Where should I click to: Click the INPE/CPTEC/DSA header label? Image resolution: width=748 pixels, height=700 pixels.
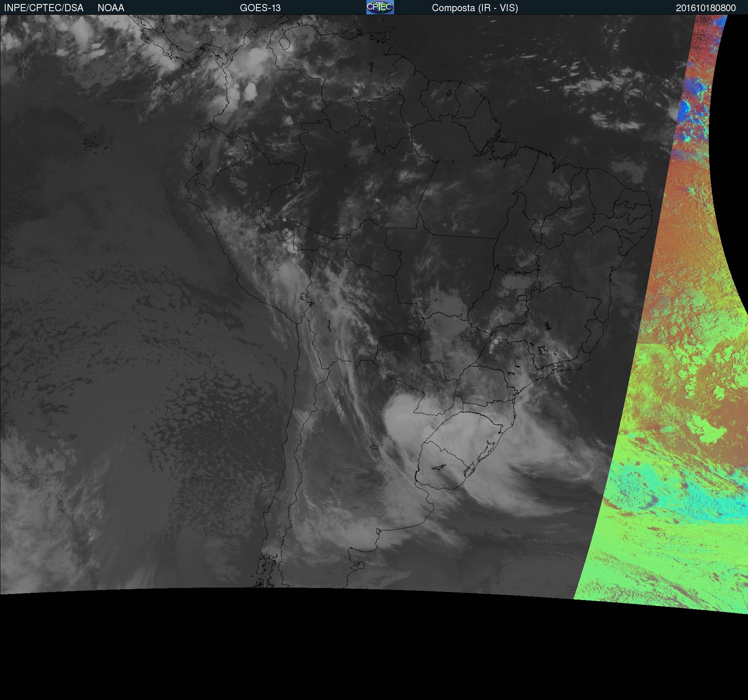[44, 8]
